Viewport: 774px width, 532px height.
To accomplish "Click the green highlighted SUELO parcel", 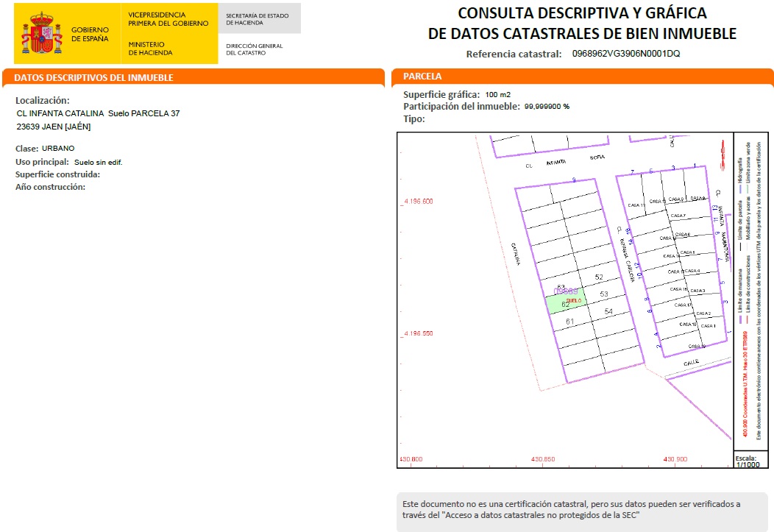I will (x=566, y=300).
